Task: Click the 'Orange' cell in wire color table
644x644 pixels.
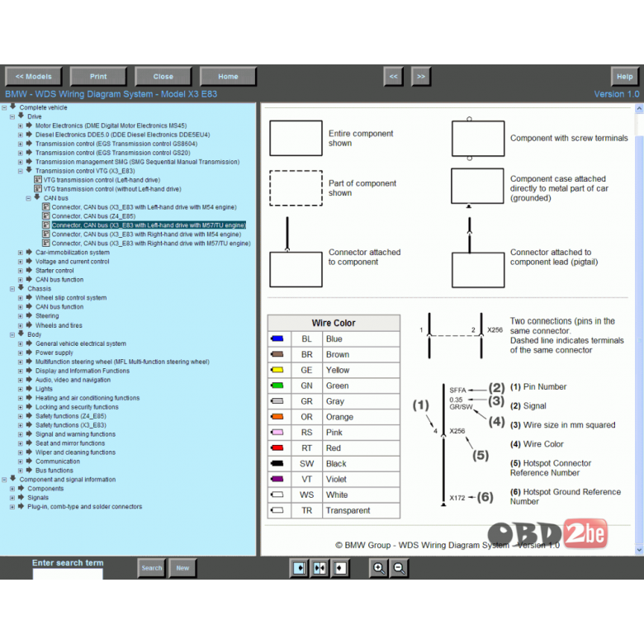Action: coord(361,416)
